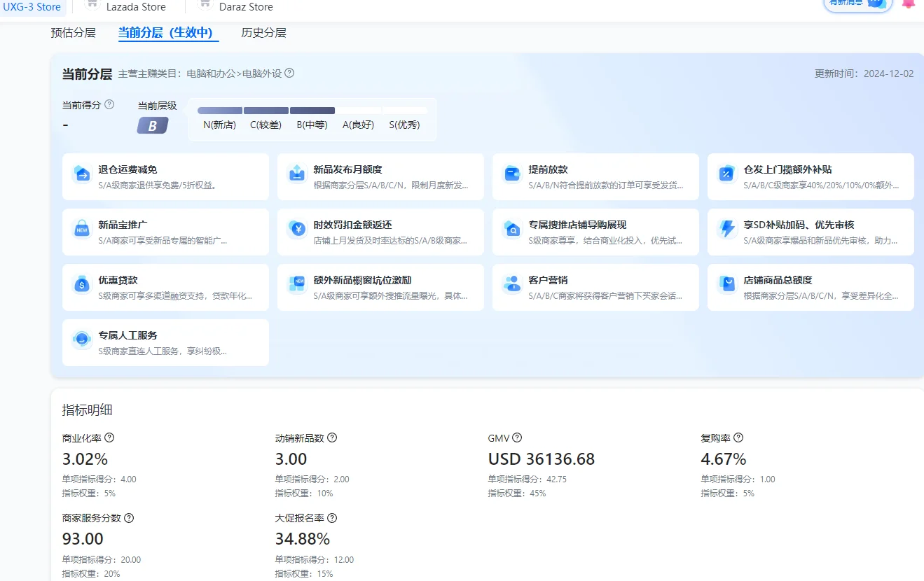
Task: Click GMV 单项指标得分 42.75 text
Action: [x=527, y=479]
